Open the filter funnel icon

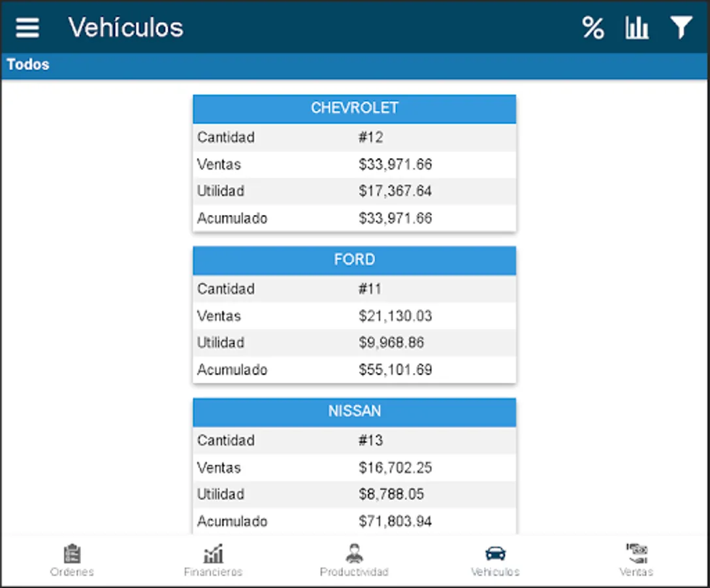pyautogui.click(x=681, y=27)
